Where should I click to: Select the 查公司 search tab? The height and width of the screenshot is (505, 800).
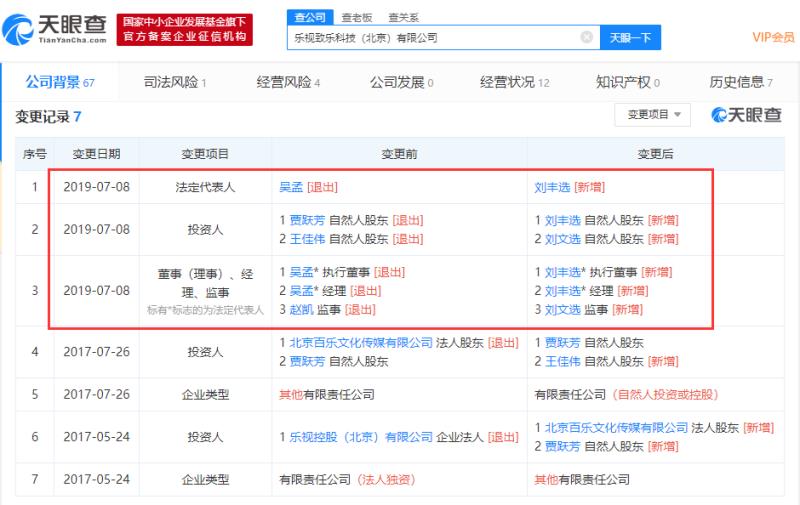click(x=310, y=17)
